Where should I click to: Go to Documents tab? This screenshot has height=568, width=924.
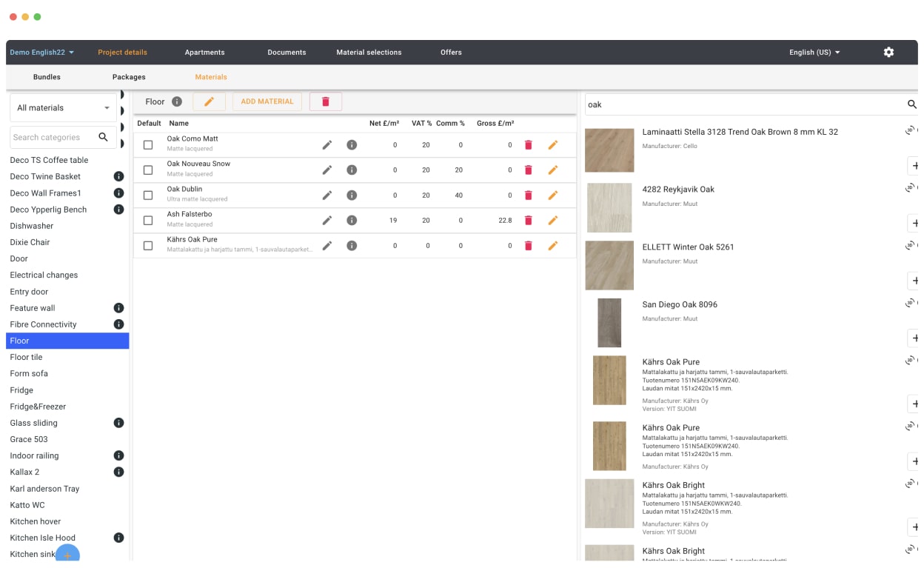click(x=287, y=53)
